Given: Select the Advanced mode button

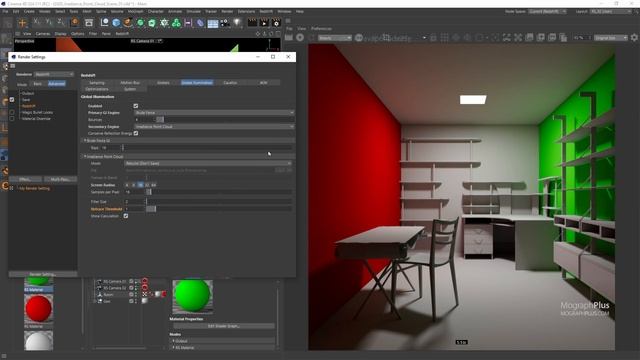Looking at the screenshot, I should tap(57, 84).
